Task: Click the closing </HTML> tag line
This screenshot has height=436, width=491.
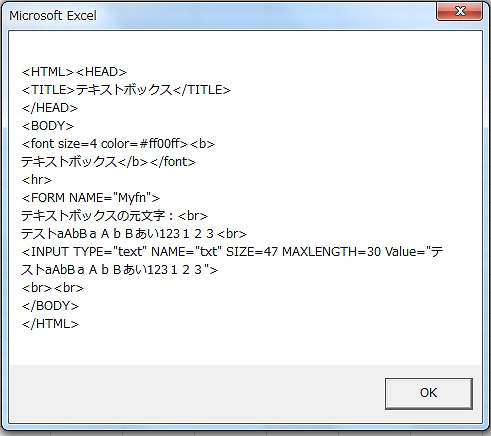Action: [50, 324]
